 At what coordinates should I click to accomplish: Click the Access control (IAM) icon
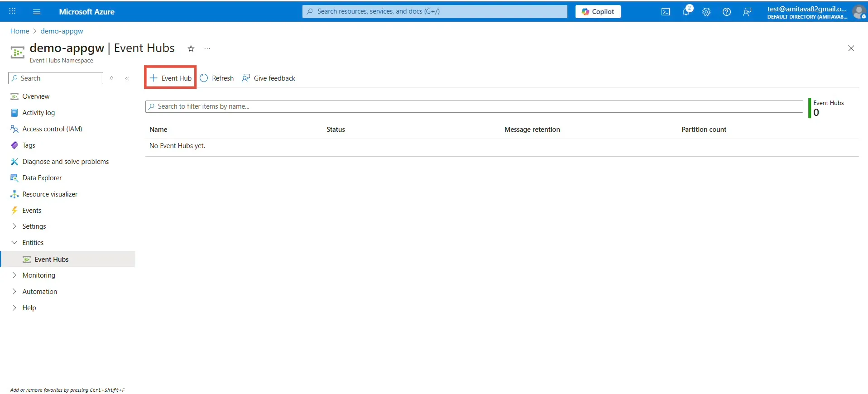point(14,129)
